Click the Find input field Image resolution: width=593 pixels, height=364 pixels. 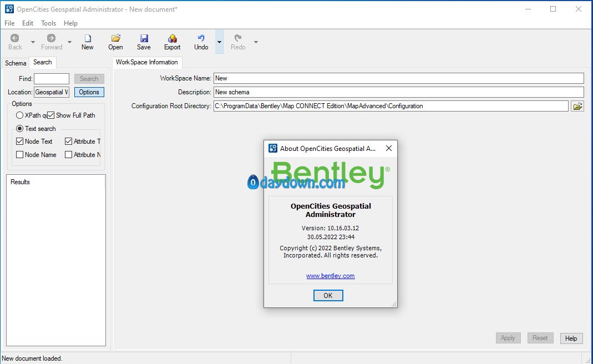coord(52,79)
